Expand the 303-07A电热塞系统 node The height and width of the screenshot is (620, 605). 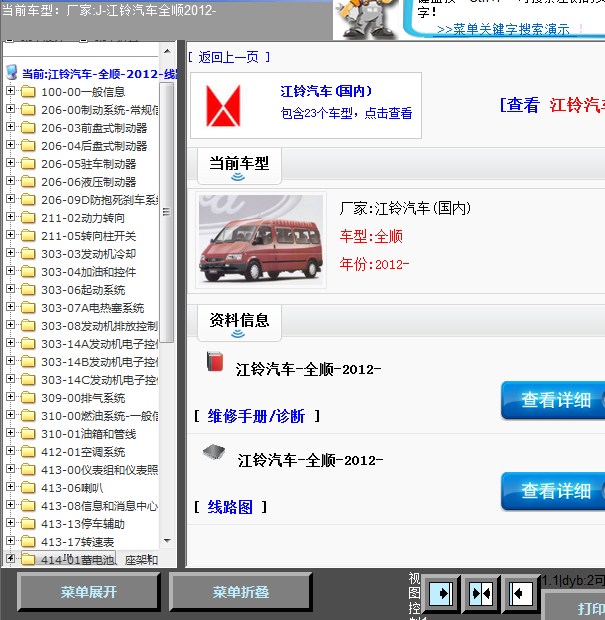click(11, 306)
